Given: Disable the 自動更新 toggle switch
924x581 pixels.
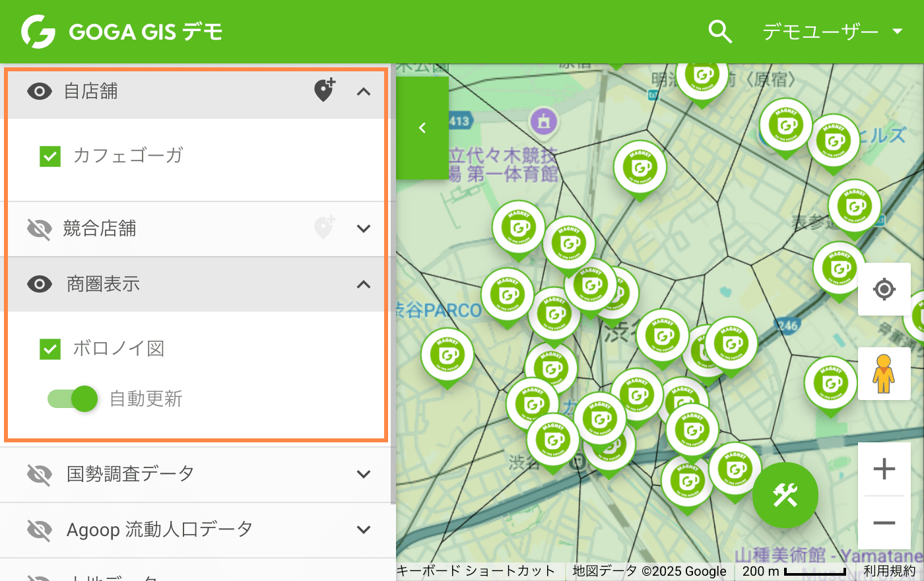Looking at the screenshot, I should click(x=72, y=399).
